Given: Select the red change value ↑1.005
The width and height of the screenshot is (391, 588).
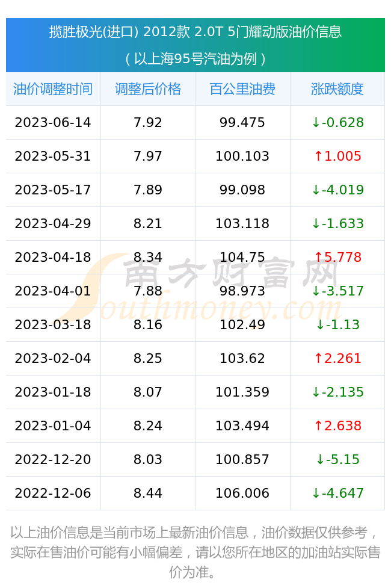Looking at the screenshot, I should pyautogui.click(x=338, y=156).
